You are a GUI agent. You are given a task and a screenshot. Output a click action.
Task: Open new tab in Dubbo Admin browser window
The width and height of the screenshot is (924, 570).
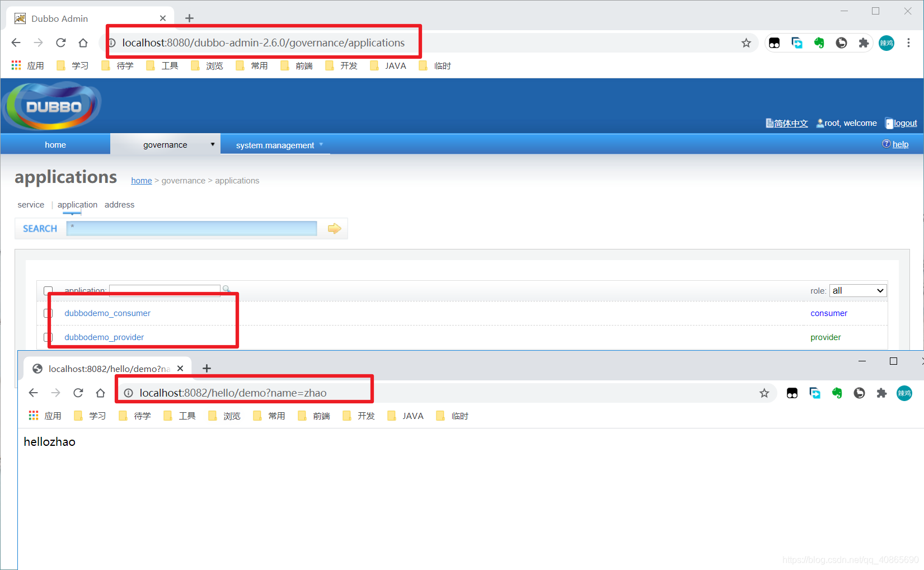click(189, 18)
